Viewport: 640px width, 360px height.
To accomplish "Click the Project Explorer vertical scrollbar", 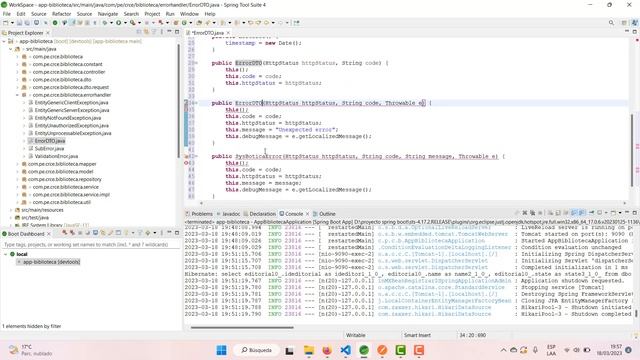I will point(178,100).
